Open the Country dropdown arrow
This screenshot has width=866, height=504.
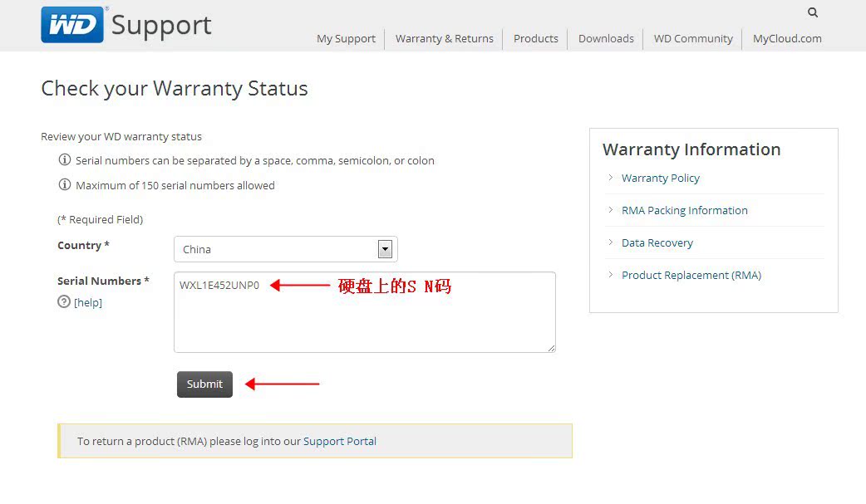385,249
